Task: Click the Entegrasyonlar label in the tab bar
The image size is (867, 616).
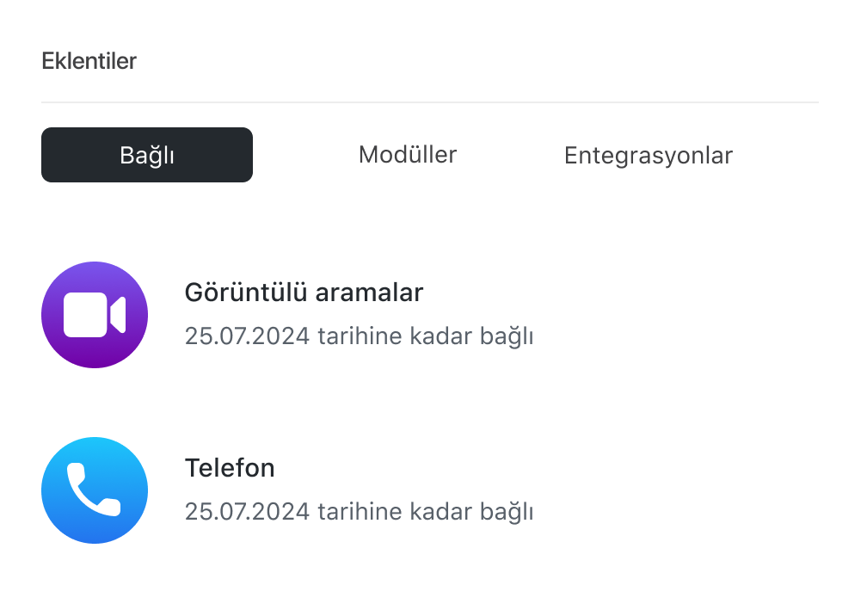Action: pos(648,156)
